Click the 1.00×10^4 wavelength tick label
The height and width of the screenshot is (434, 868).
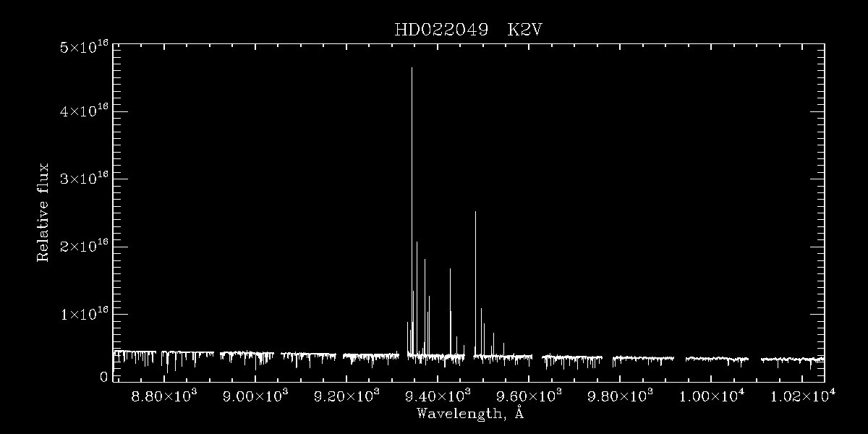pyautogui.click(x=712, y=395)
